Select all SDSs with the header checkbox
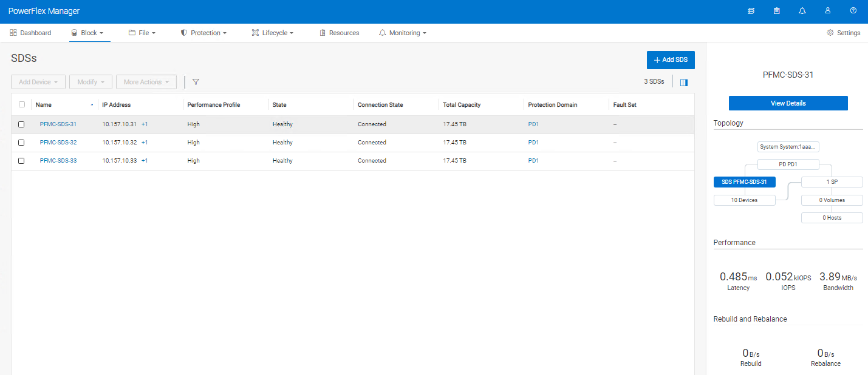 [x=22, y=104]
